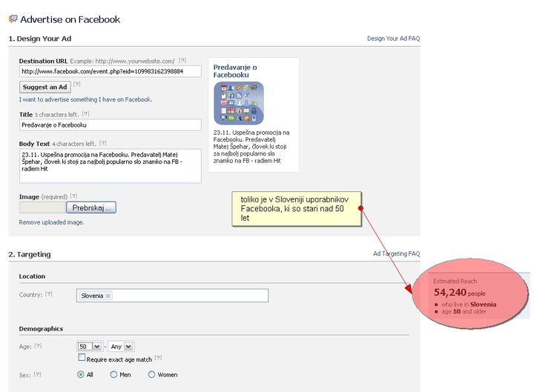
Task: Open help for the Image field
Action: (73, 196)
